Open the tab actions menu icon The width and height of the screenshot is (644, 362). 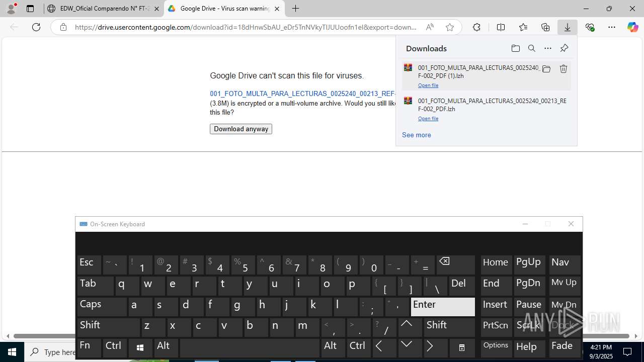pos(30,9)
